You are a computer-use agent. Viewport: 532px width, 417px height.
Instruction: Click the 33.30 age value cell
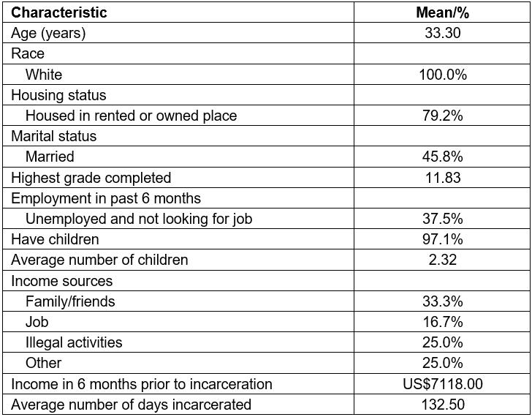coord(442,33)
